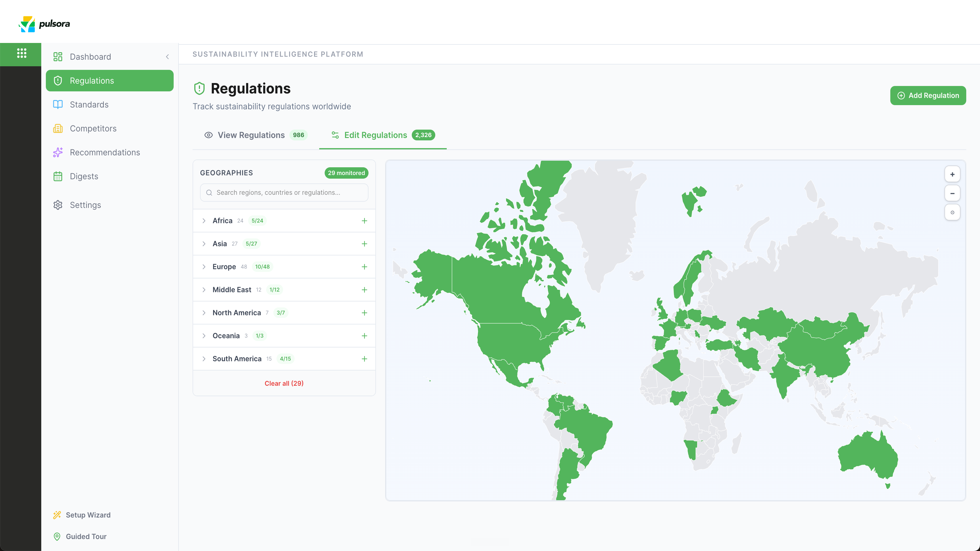Click the Regulations page heading

click(251, 88)
